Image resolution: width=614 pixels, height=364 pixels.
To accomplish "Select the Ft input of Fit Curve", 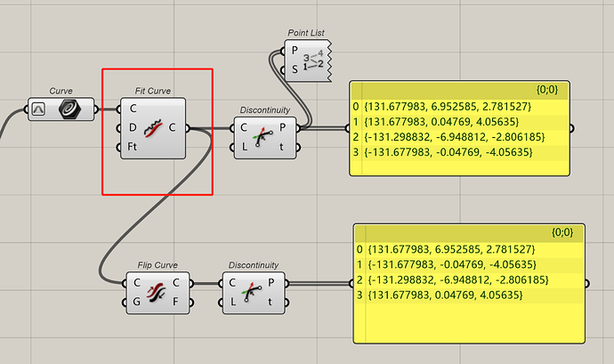I will [x=132, y=147].
